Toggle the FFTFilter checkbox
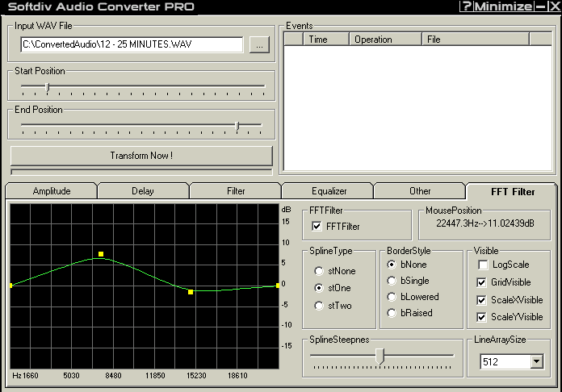Screen dimensions: 562x392 coord(317,227)
